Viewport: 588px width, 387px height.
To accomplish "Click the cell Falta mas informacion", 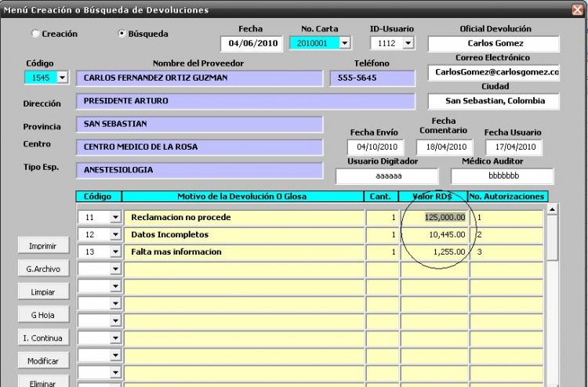I will [x=244, y=251].
